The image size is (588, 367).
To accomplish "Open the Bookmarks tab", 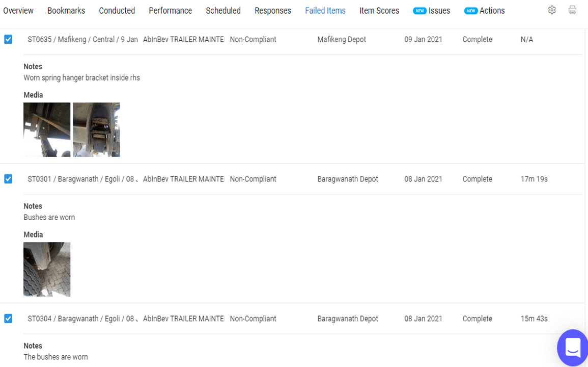I will click(x=66, y=11).
